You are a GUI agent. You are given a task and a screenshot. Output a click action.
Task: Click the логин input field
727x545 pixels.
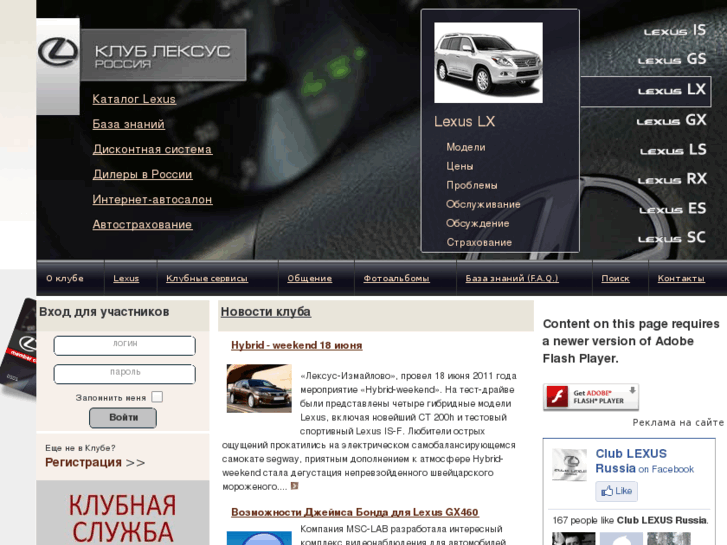pos(125,346)
